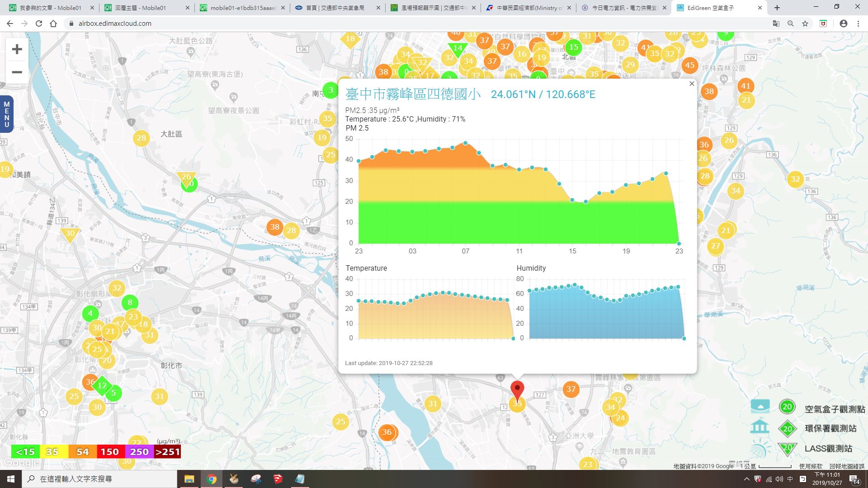Switch to 中華民國經濟部 tab

[x=528, y=8]
